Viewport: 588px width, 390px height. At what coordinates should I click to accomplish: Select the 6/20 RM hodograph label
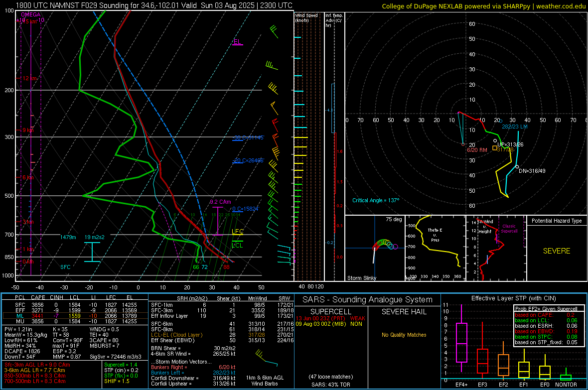[x=477, y=150]
